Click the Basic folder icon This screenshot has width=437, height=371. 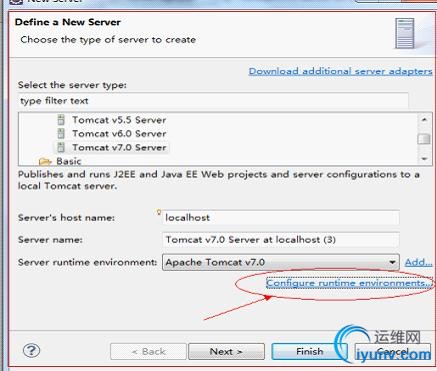pyautogui.click(x=45, y=162)
